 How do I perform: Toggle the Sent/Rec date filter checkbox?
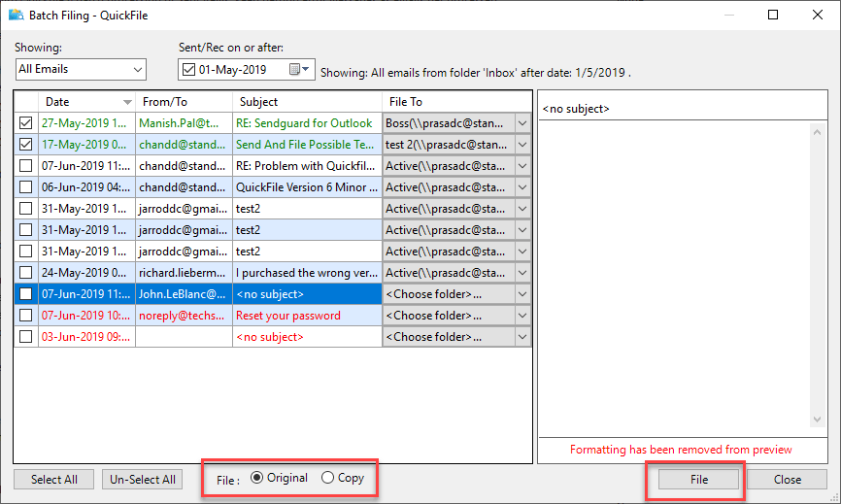click(188, 69)
